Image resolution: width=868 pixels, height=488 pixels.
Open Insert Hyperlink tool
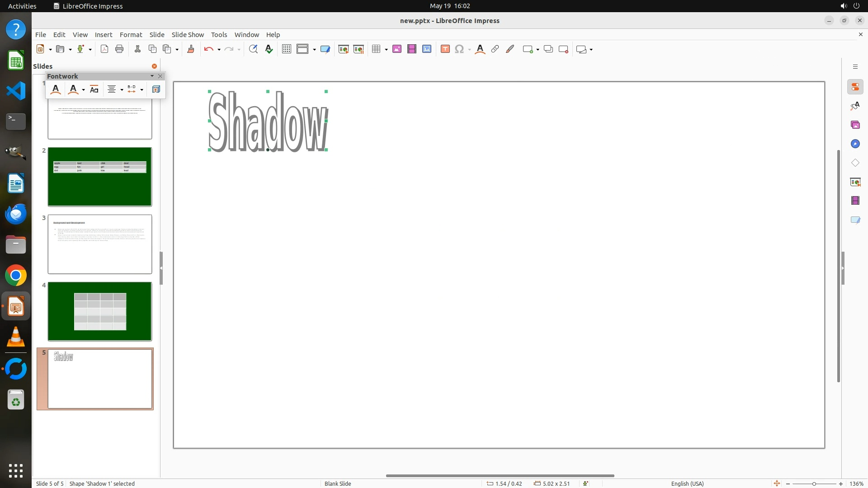(495, 49)
